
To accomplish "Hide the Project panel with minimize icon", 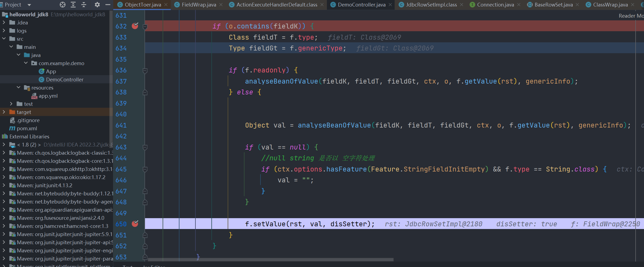I will [108, 5].
